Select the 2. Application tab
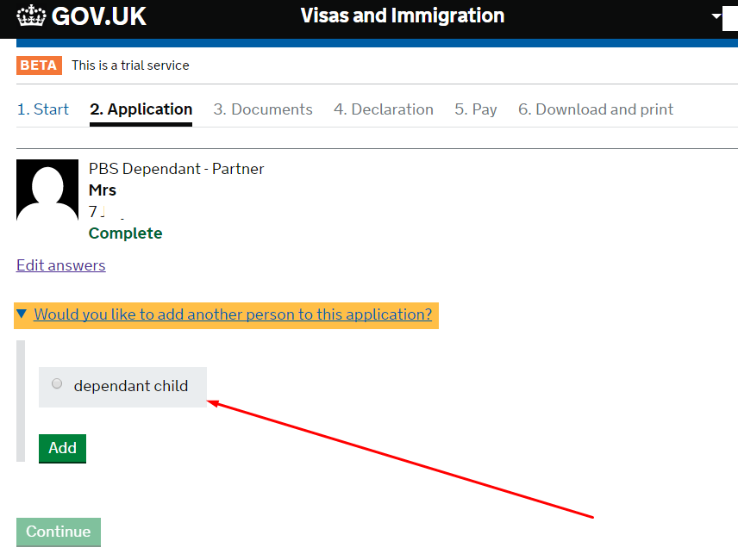 pyautogui.click(x=141, y=109)
